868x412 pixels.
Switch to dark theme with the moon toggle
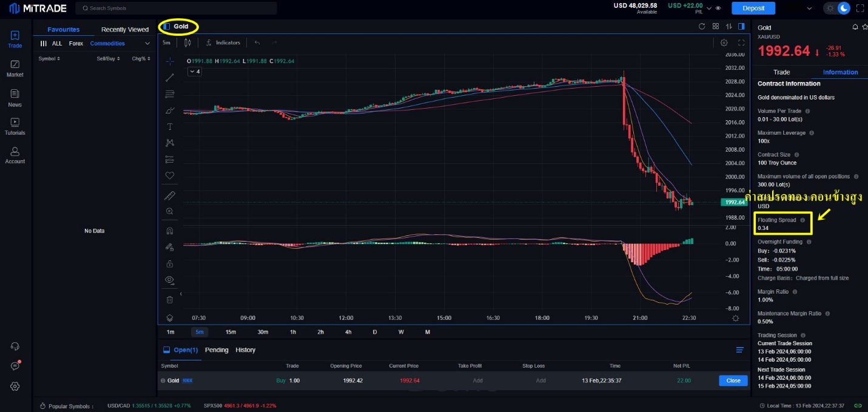point(844,8)
